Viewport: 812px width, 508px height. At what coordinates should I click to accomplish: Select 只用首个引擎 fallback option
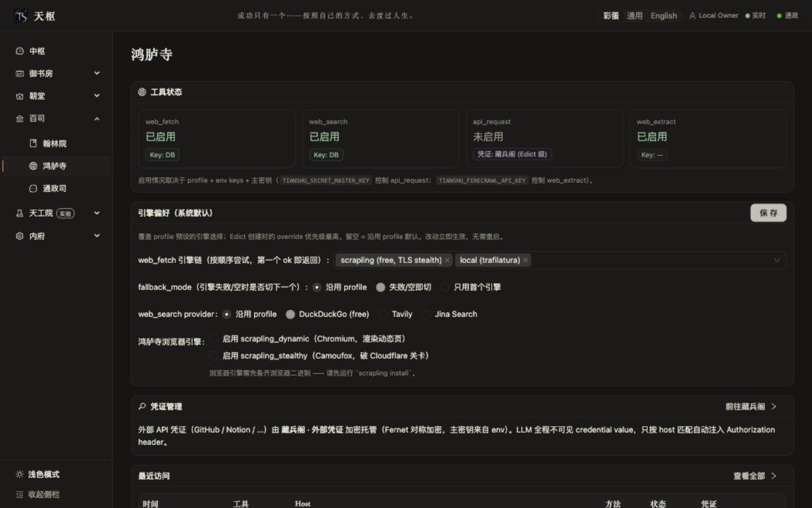click(x=445, y=287)
